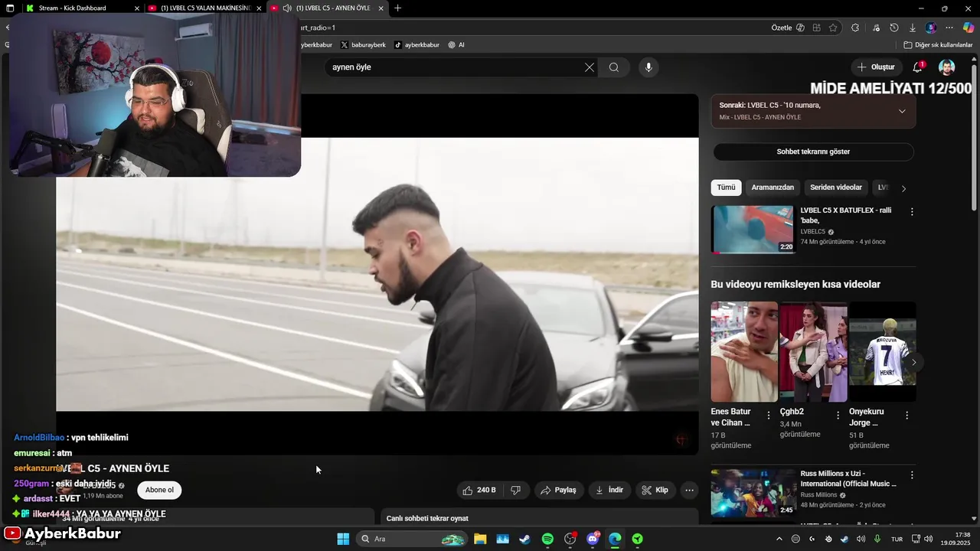
Task: Focus the YouTube search field
Action: coord(456,67)
